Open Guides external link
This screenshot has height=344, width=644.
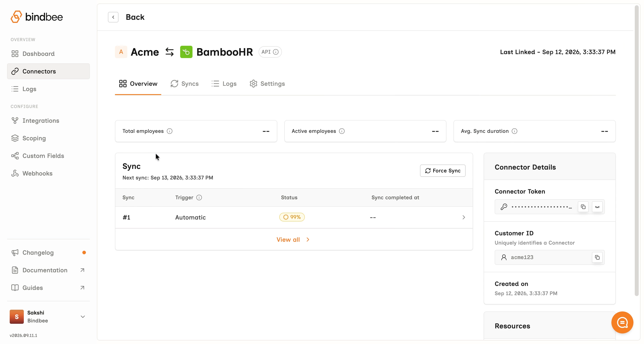point(48,288)
